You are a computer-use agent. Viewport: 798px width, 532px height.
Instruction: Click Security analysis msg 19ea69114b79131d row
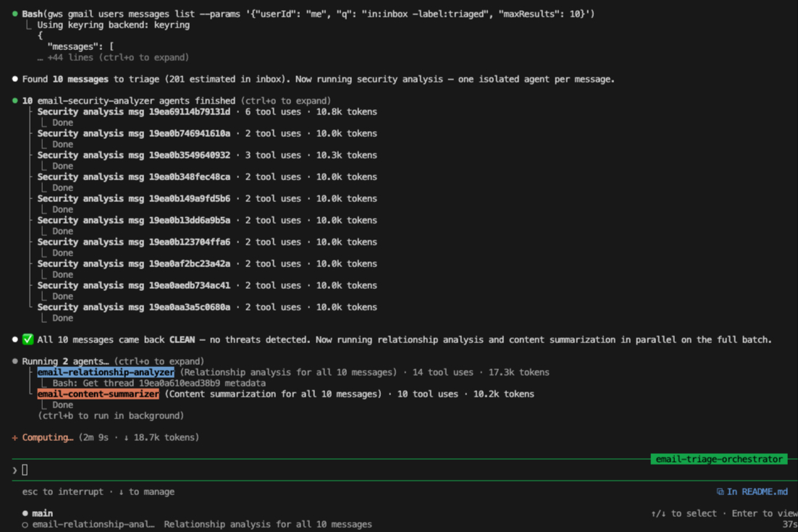click(x=207, y=111)
